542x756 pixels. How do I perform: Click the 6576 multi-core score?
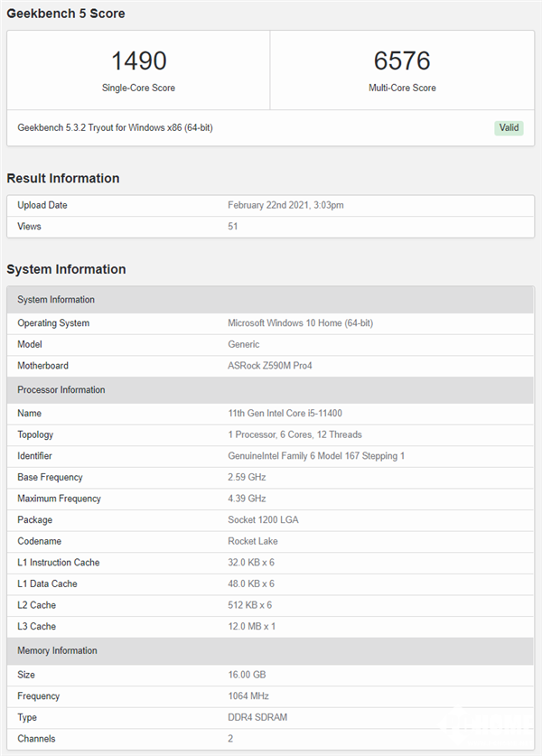[402, 61]
